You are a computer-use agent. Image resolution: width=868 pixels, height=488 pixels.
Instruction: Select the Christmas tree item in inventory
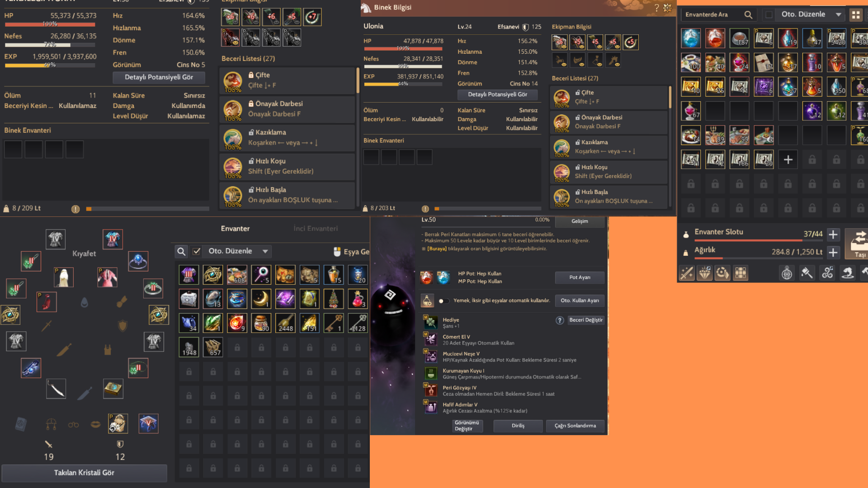334,299
